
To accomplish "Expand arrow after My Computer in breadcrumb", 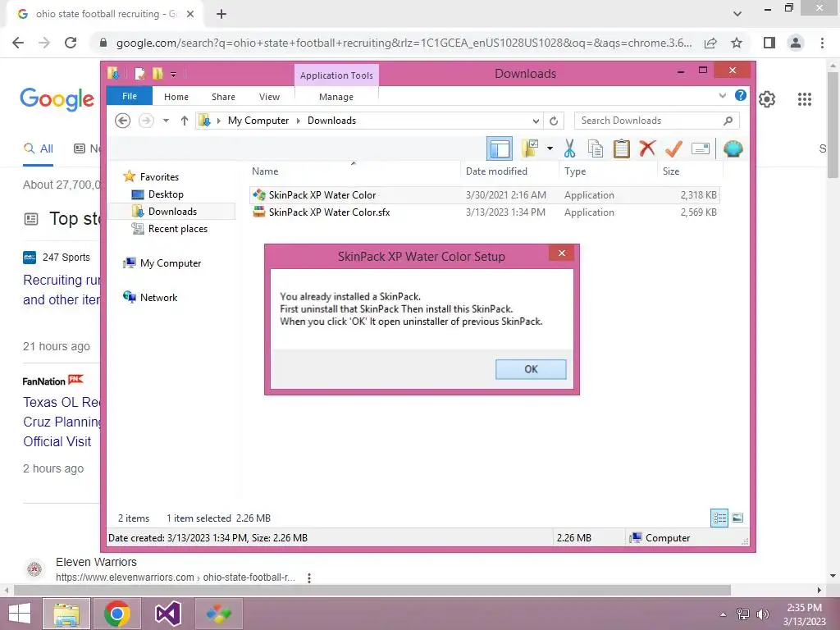I will (x=299, y=121).
